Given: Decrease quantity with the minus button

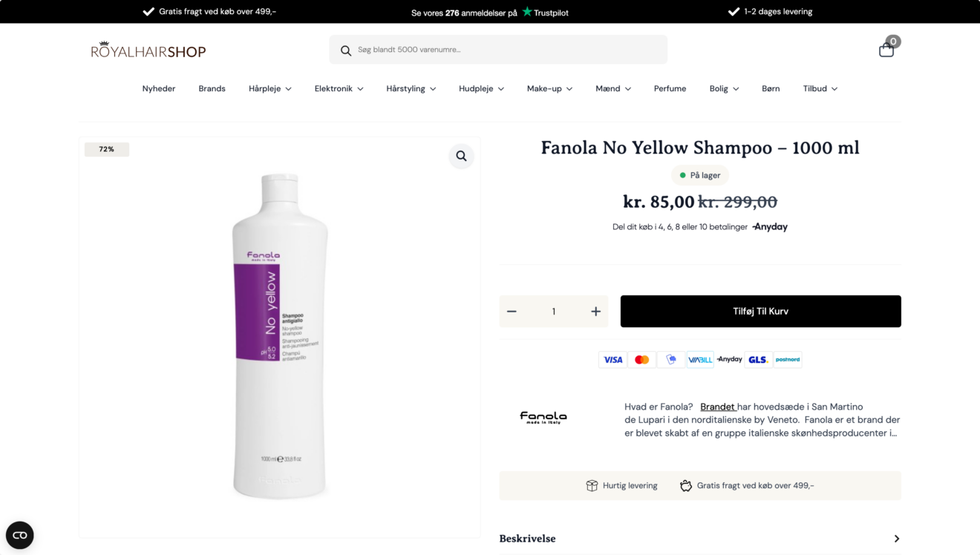Looking at the screenshot, I should coord(512,312).
